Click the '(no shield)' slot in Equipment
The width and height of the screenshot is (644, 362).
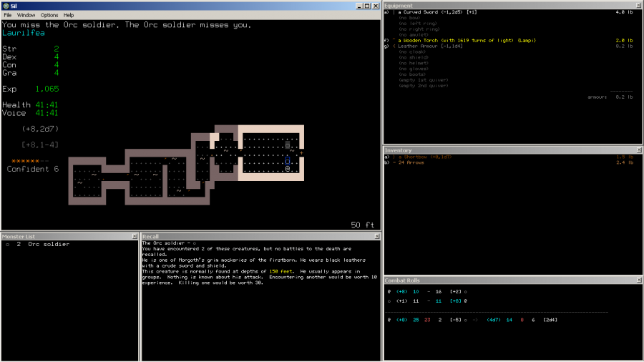tap(414, 58)
